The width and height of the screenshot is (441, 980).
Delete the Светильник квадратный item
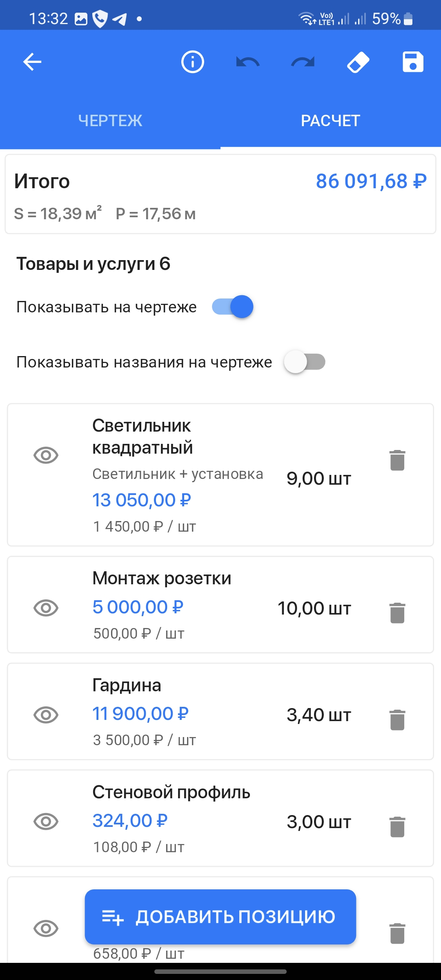click(397, 460)
